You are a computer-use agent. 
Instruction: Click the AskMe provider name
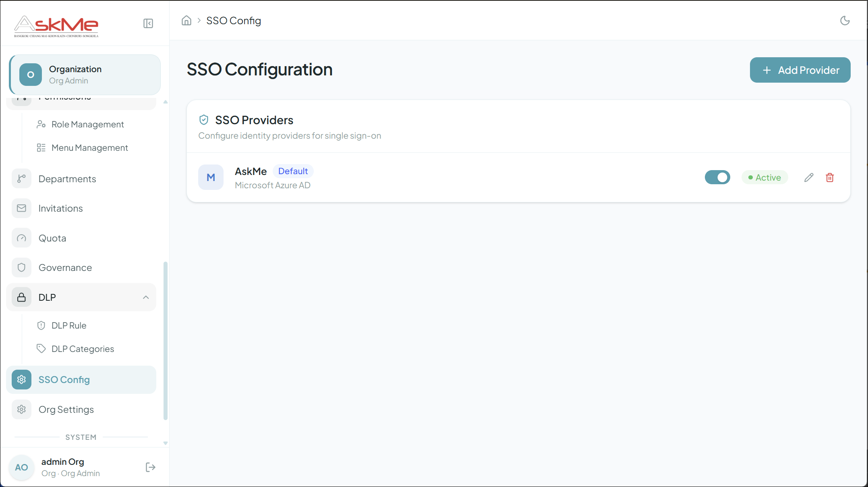click(x=251, y=171)
